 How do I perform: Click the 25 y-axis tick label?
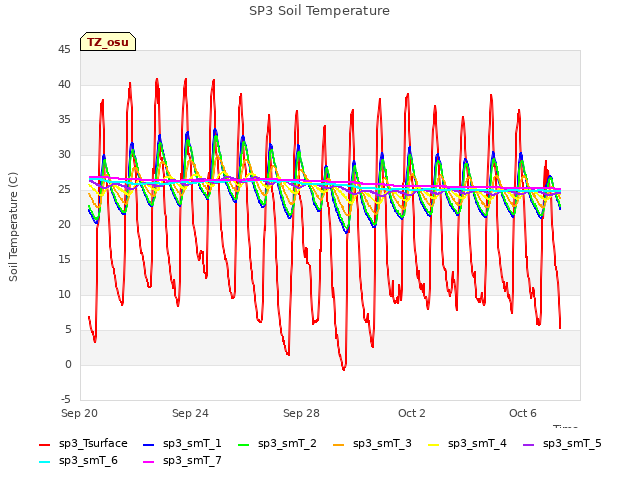pyautogui.click(x=64, y=190)
